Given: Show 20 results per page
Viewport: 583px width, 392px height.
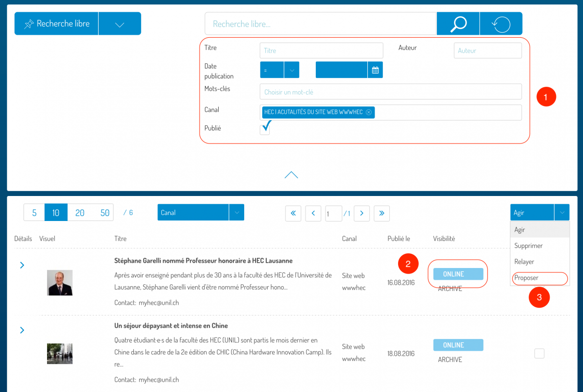Looking at the screenshot, I should [79, 213].
